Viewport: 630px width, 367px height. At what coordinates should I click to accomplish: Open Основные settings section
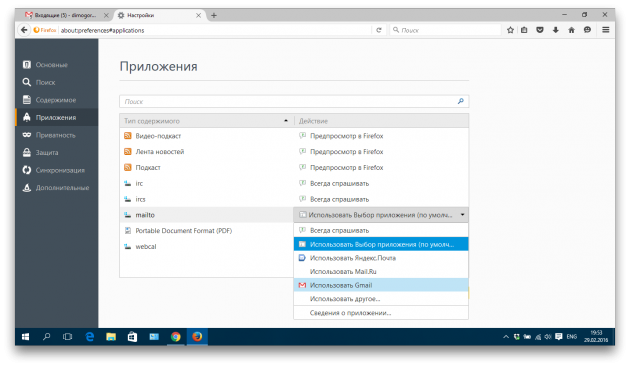(56, 65)
